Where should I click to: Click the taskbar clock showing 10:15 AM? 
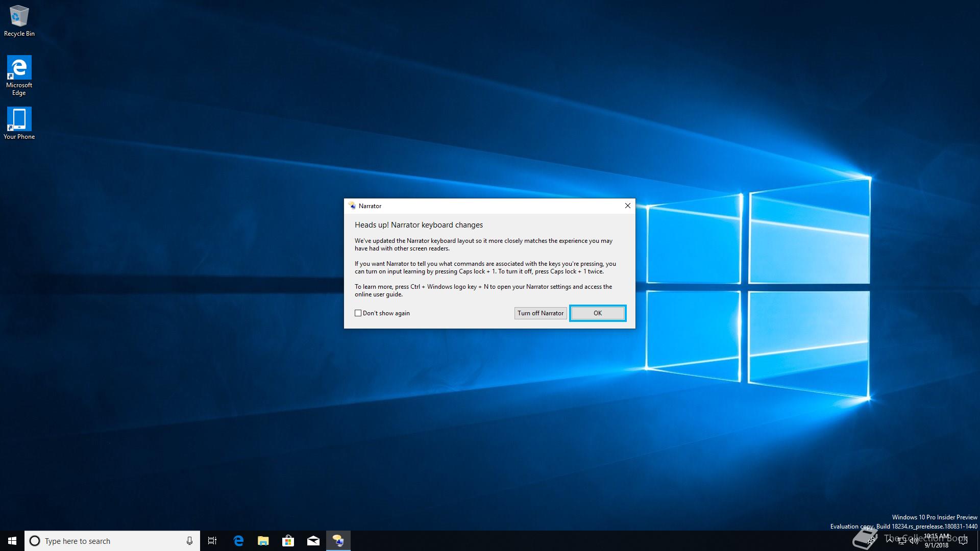(936, 541)
